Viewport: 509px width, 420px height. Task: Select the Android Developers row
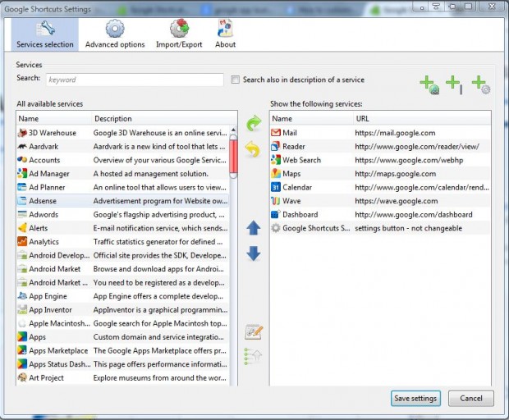(122, 255)
